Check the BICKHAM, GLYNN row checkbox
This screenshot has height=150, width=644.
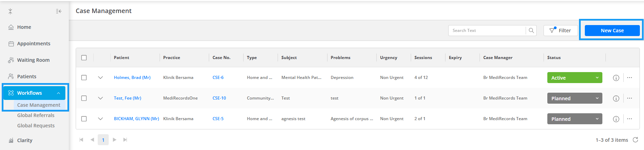(84, 119)
